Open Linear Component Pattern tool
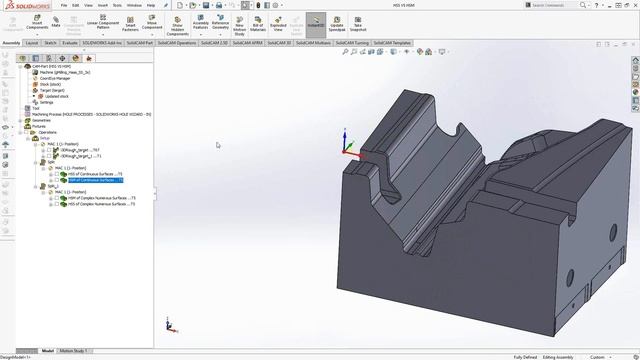 [103, 22]
